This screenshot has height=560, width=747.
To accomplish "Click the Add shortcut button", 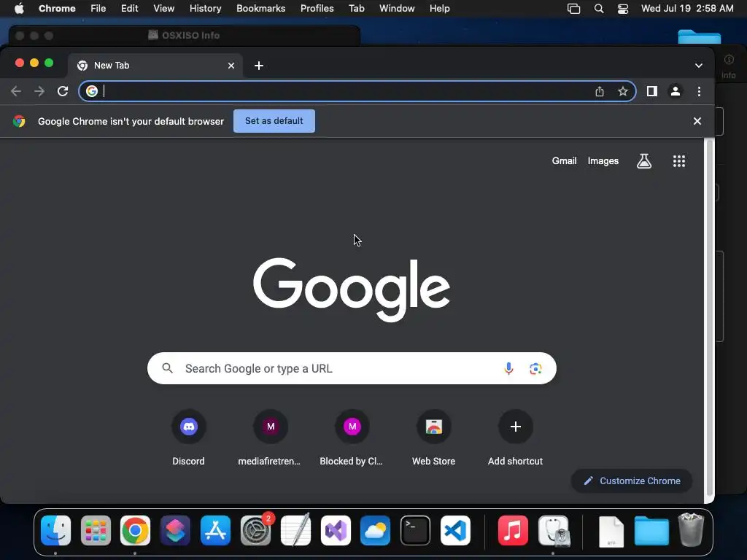I will (x=516, y=438).
